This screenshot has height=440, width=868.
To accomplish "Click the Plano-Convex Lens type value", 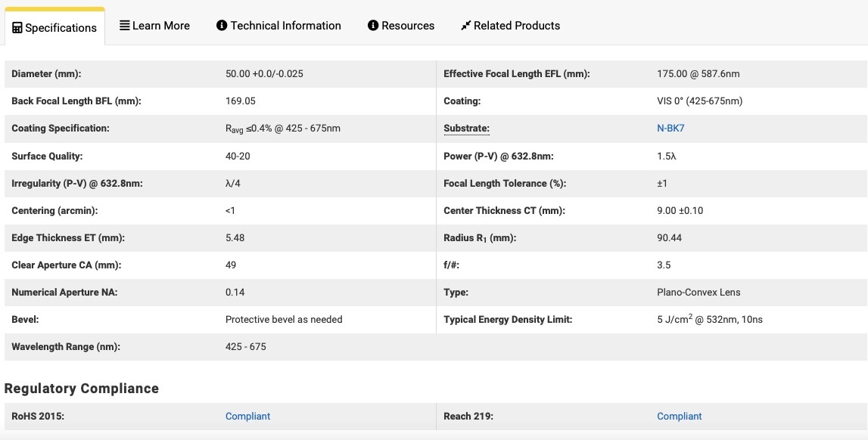I will [x=698, y=293].
